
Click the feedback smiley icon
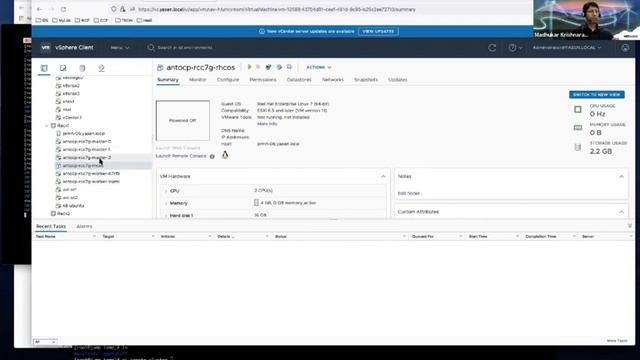coord(625,48)
